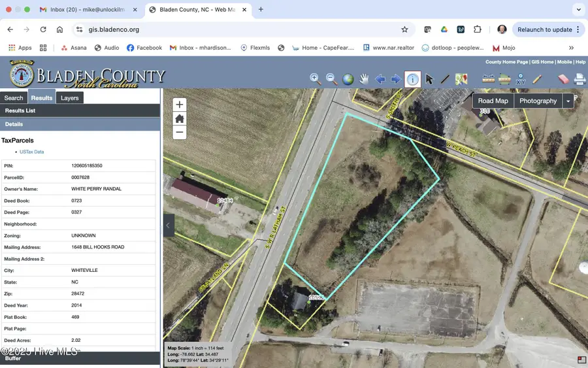Image resolution: width=588 pixels, height=368 pixels.
Task: Open the Results tab
Action: click(x=42, y=97)
